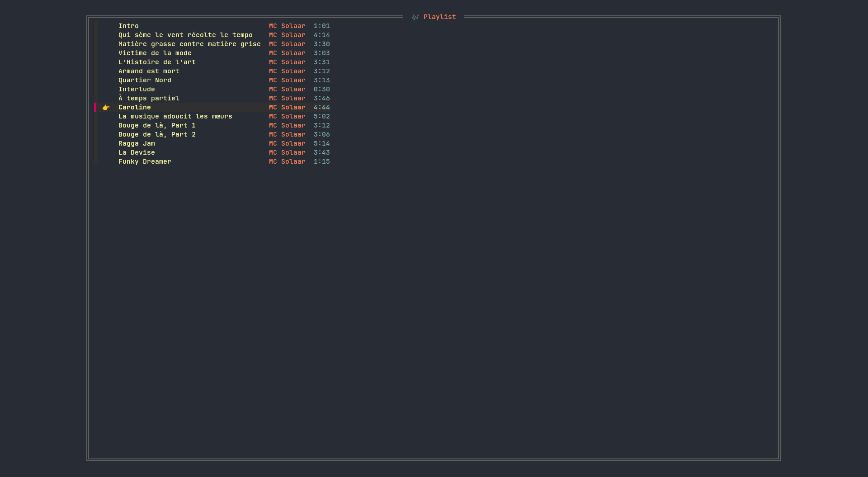Select the À temps partiel track
This screenshot has width=868, height=477.
click(149, 99)
